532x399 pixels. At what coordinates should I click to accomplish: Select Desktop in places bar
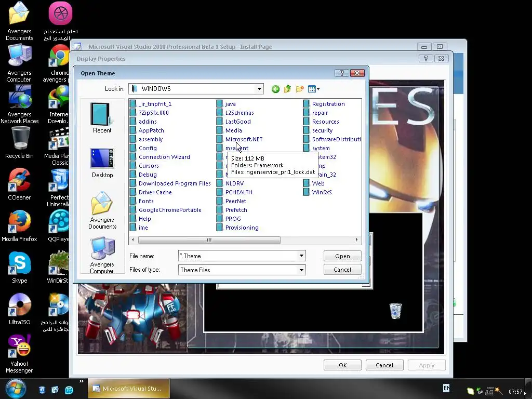coord(102,163)
